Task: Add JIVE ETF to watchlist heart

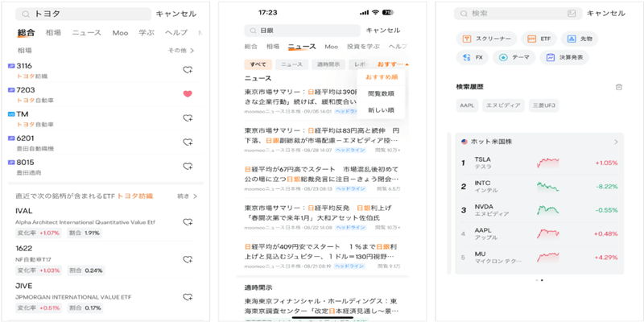Action: tap(188, 296)
